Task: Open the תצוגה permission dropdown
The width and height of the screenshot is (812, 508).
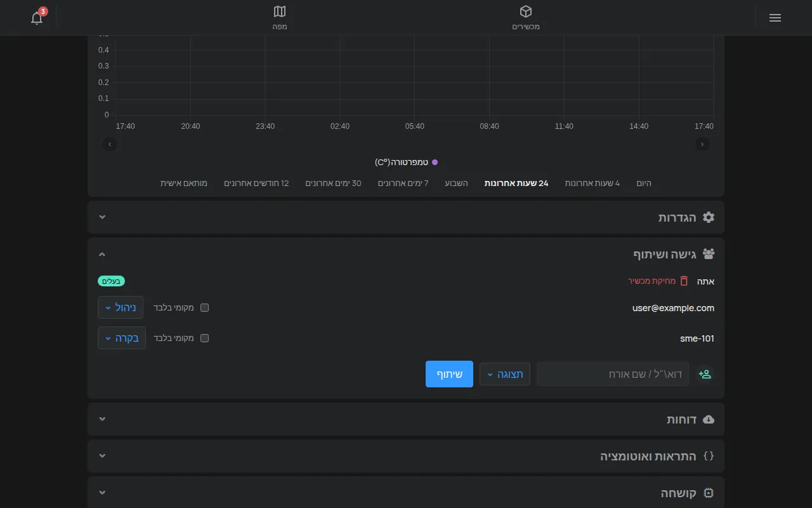Action: click(x=505, y=374)
